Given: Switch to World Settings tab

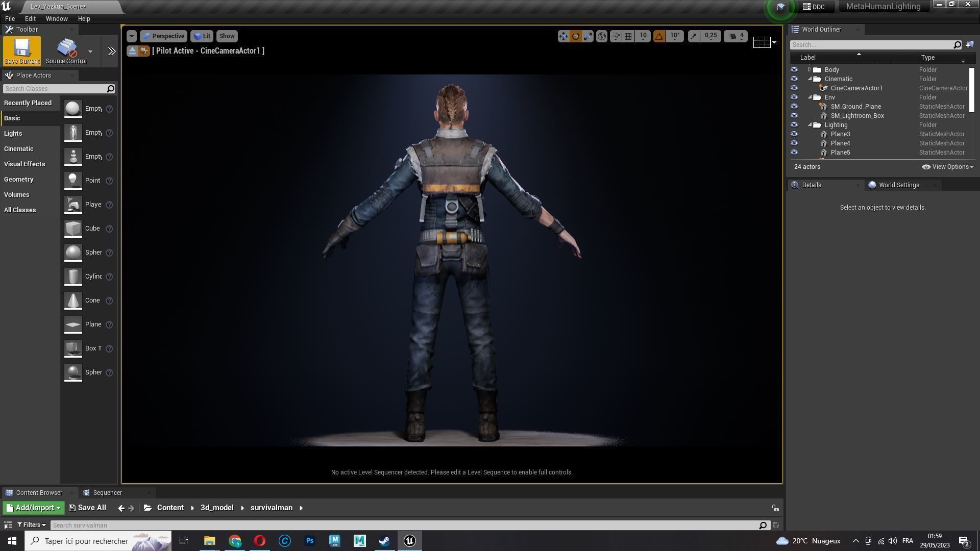Looking at the screenshot, I should [898, 185].
